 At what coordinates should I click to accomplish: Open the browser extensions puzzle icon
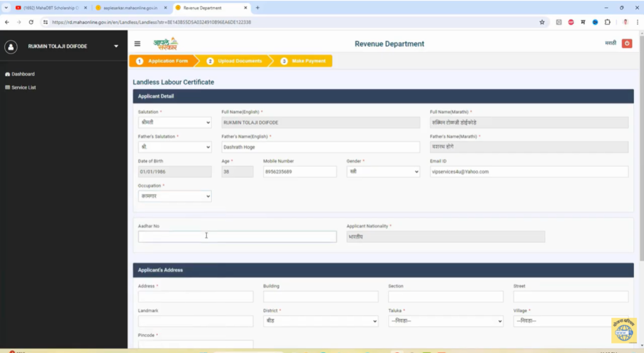point(607,22)
